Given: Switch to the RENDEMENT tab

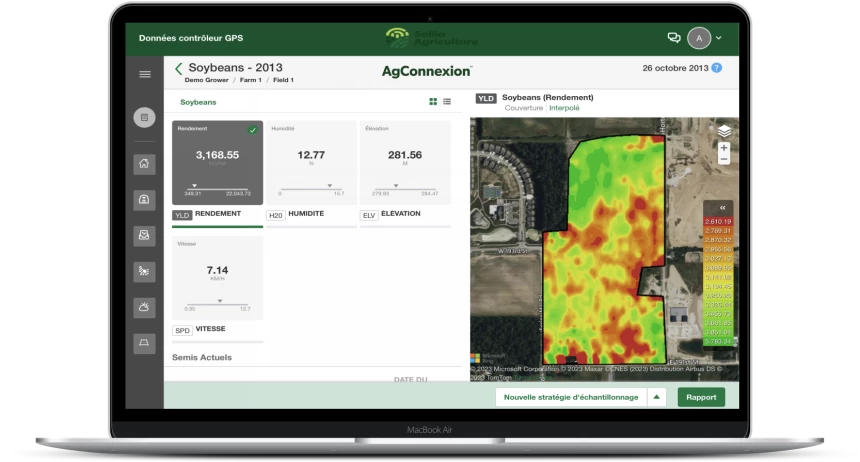Looking at the screenshot, I should (x=217, y=214).
